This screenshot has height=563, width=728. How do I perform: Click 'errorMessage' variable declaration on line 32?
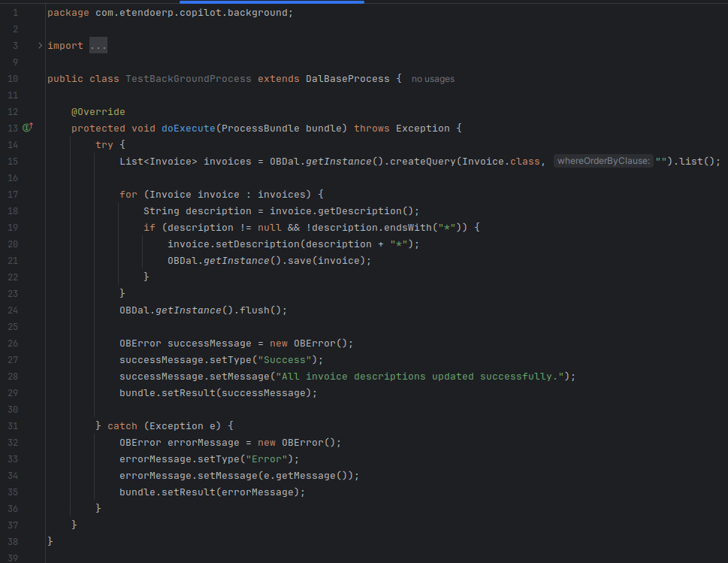click(x=204, y=443)
